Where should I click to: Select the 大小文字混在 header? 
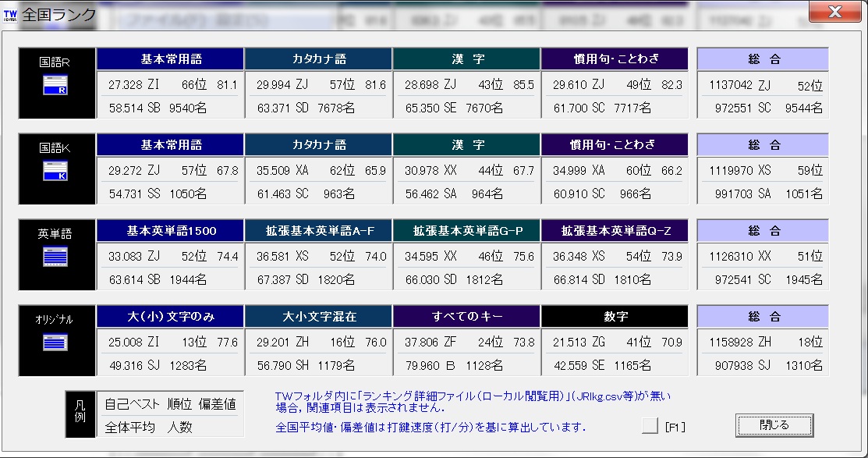click(318, 317)
